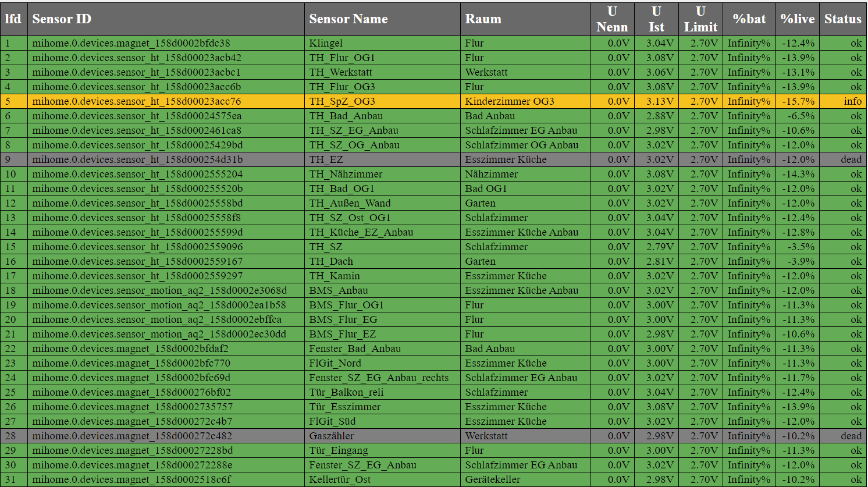
Task: Click sensor ID ending in 2559096
Action: [137, 247]
